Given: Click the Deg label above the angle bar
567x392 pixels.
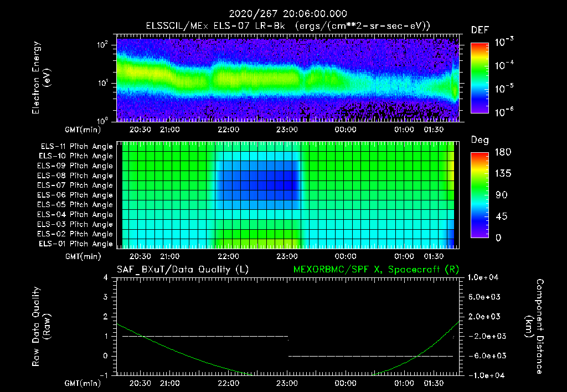Looking at the screenshot, I should coord(480,140).
